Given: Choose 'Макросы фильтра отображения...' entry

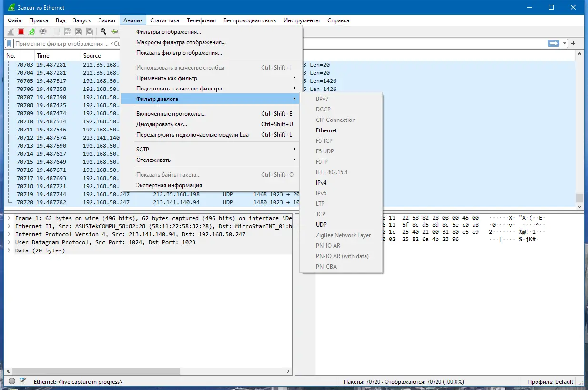Looking at the screenshot, I should 211,42.
